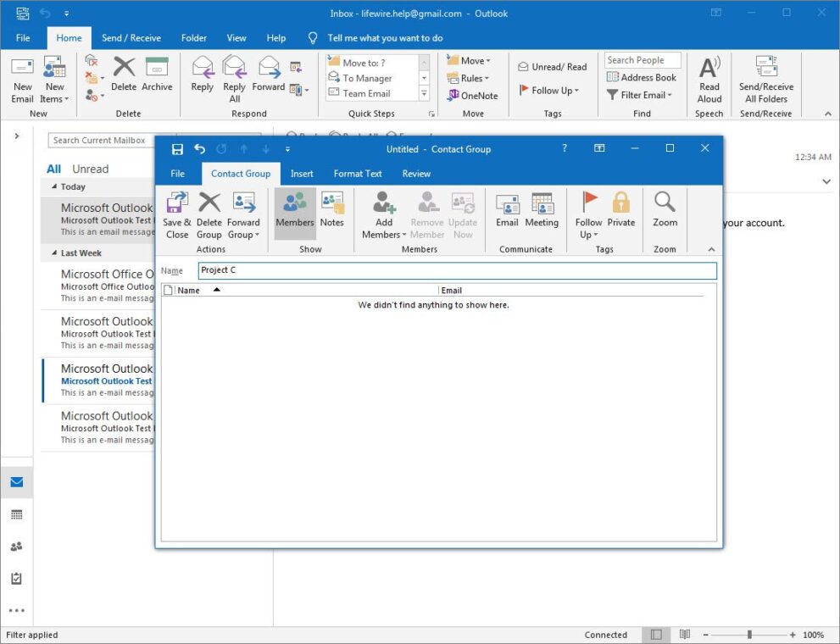Sort members by Email column header
The image size is (840, 644).
(570, 290)
